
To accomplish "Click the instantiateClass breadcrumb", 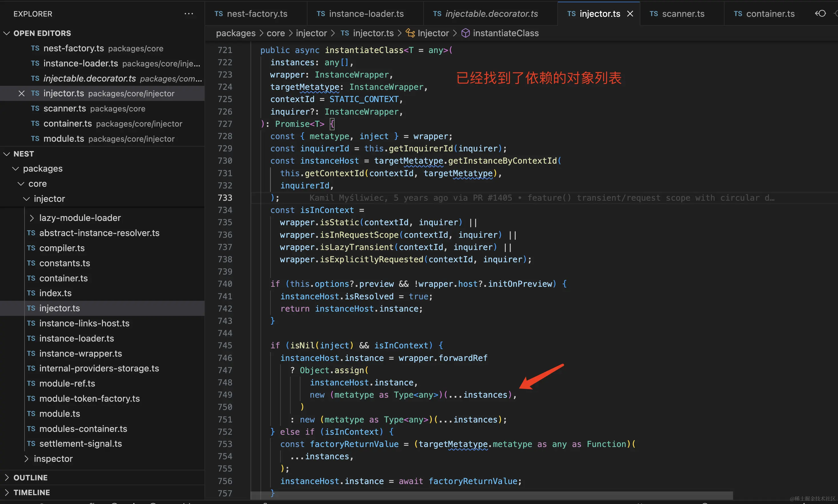I will [506, 33].
